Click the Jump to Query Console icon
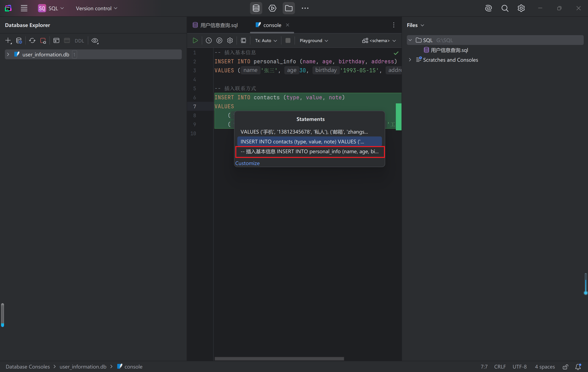Viewport: 588px width, 372px height. (56, 40)
